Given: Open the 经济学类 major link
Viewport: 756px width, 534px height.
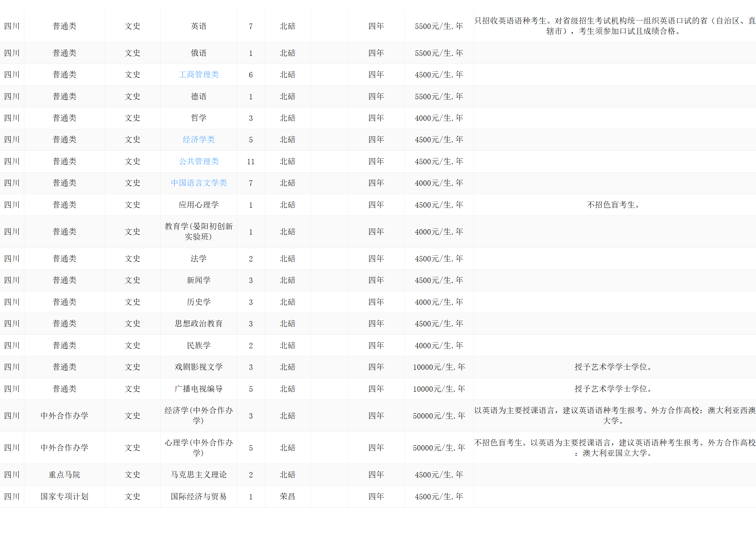Looking at the screenshot, I should (199, 140).
